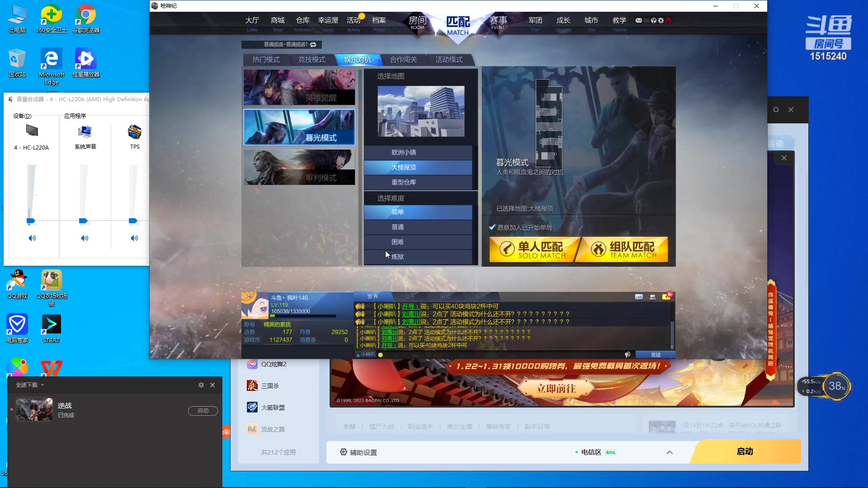The image size is (868, 488).
Task: Switch to 竞技模式 tab
Action: pyautogui.click(x=311, y=60)
